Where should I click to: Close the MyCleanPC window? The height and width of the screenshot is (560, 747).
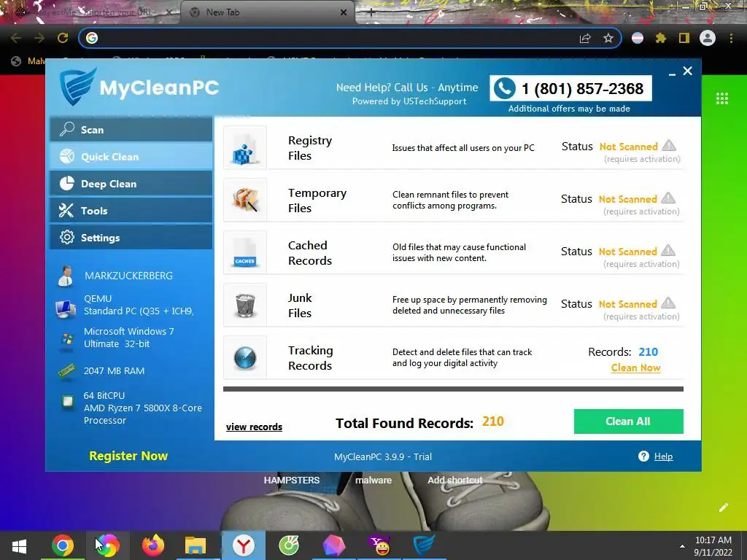[x=687, y=71]
